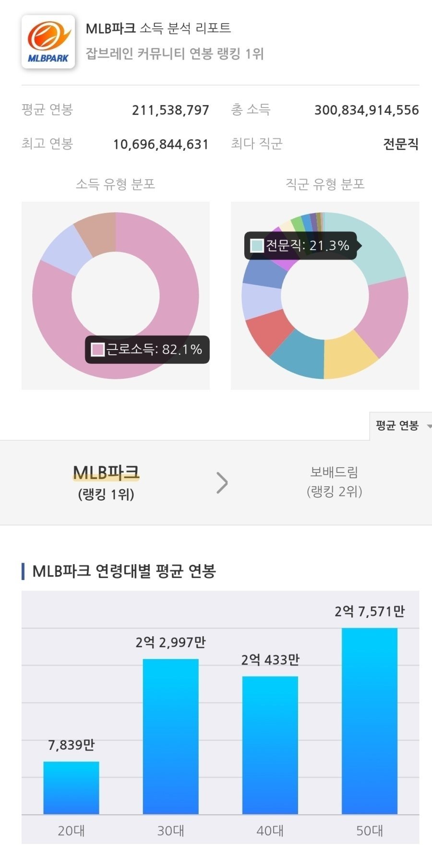This screenshot has width=432, height=868.
Task: Click the 전문직 최다 직군 value
Action: (401, 144)
